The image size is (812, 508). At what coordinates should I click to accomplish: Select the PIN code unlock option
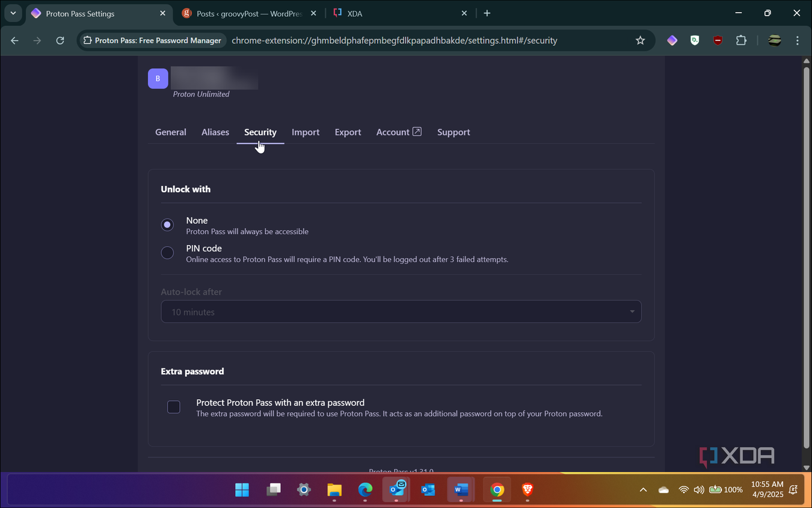[x=167, y=253]
